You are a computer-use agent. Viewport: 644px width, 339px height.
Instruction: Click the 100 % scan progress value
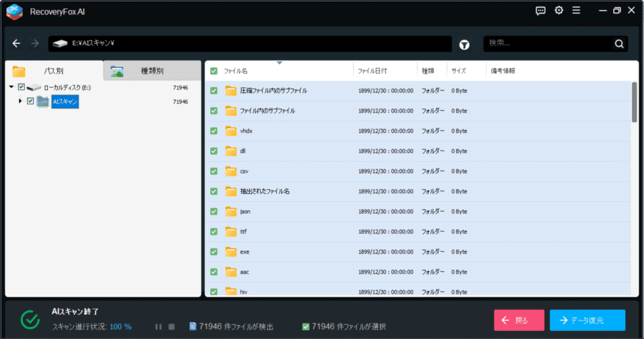[x=120, y=326]
